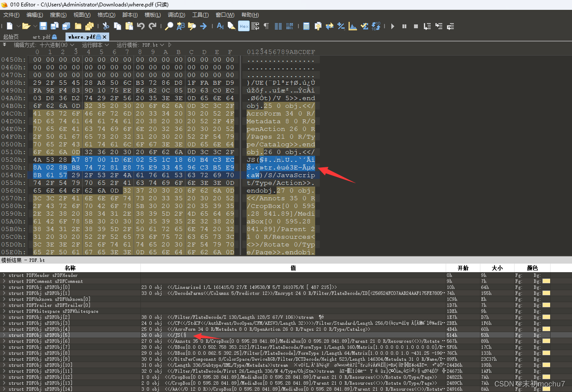Click the Goto blue arrow icon
The image size is (572, 392).
[x=203, y=26]
